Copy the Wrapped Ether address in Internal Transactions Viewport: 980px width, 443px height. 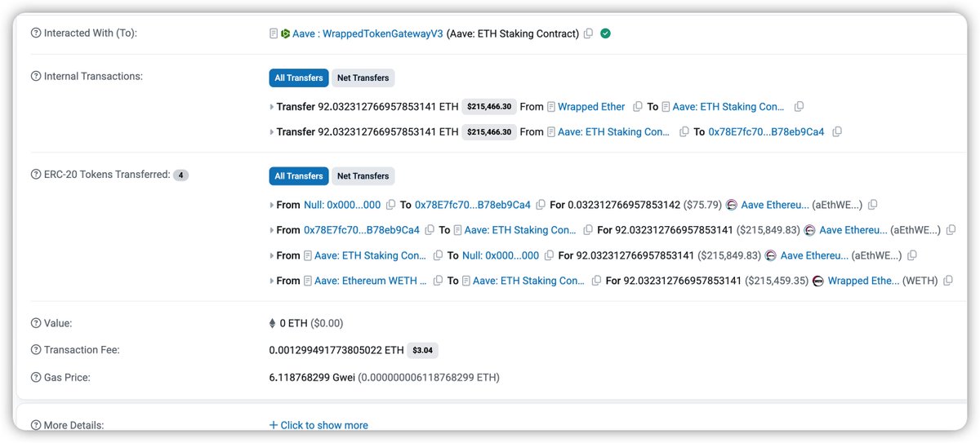tap(639, 107)
